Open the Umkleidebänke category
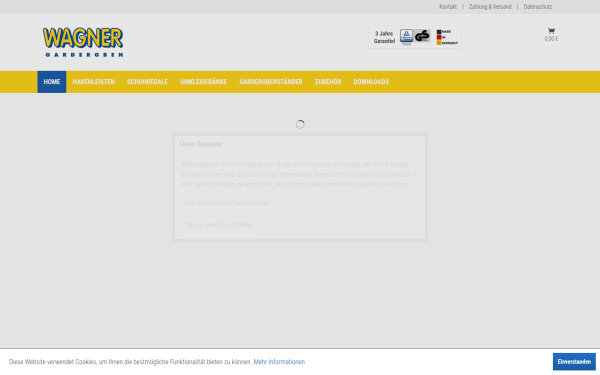The height and width of the screenshot is (375, 600). (x=204, y=82)
